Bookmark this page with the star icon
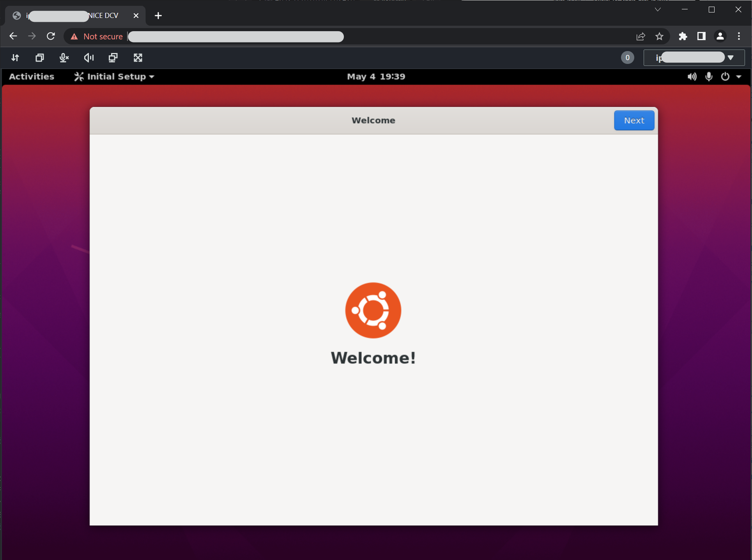 (659, 36)
